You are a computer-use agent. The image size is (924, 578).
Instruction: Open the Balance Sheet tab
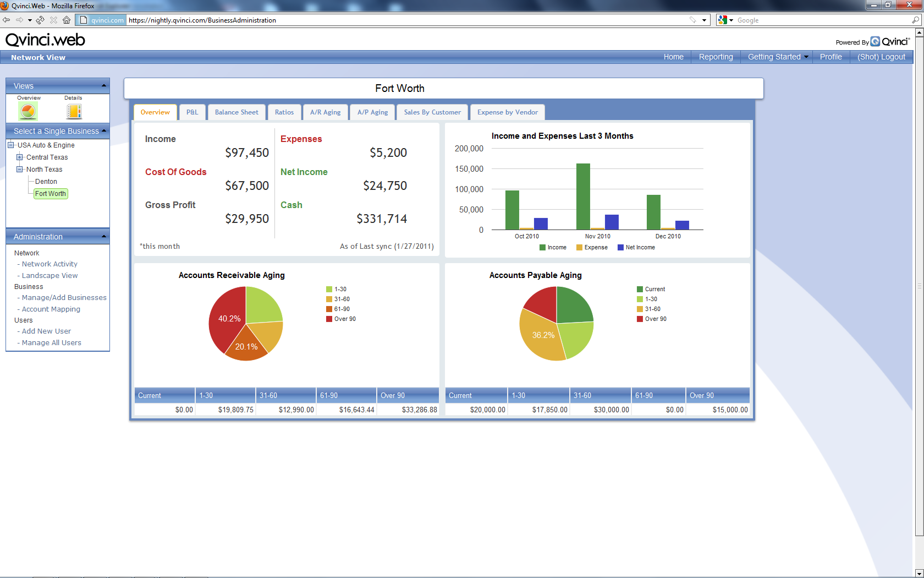(237, 112)
